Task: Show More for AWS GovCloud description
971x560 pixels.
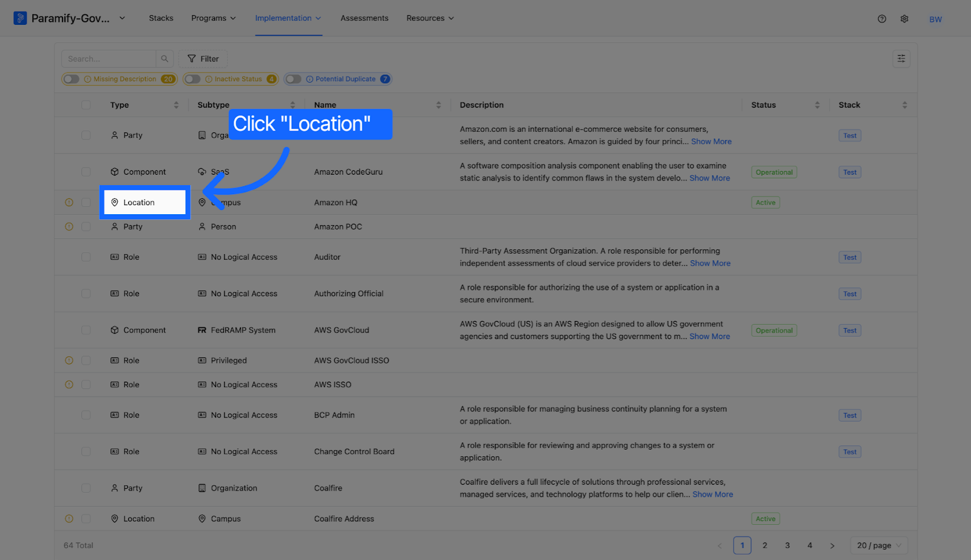Action: tap(709, 337)
